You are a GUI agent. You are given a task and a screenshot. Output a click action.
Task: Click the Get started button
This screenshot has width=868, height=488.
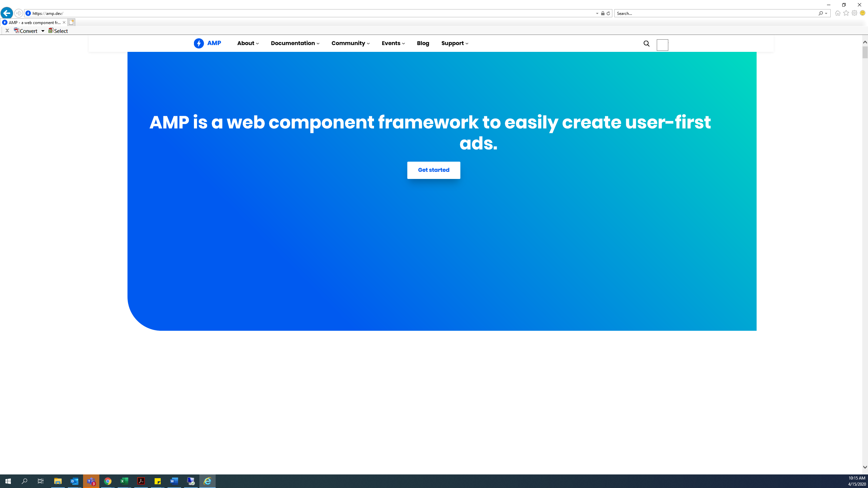point(434,170)
